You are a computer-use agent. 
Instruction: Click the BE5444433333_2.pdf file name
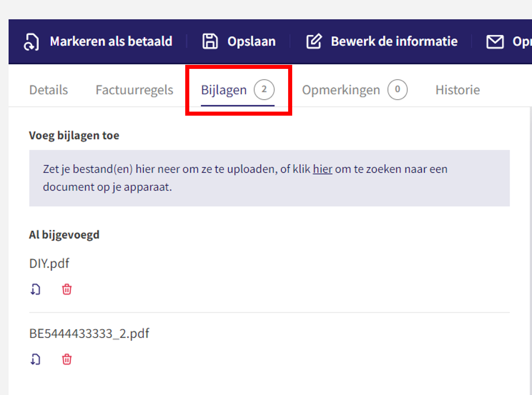tap(89, 333)
